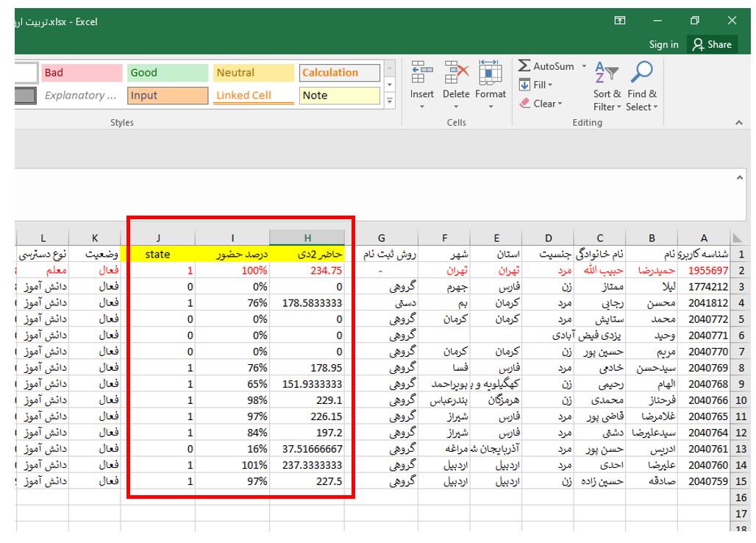The height and width of the screenshot is (543, 756).
Task: Click cell with value 229.1
Action: tap(307, 400)
